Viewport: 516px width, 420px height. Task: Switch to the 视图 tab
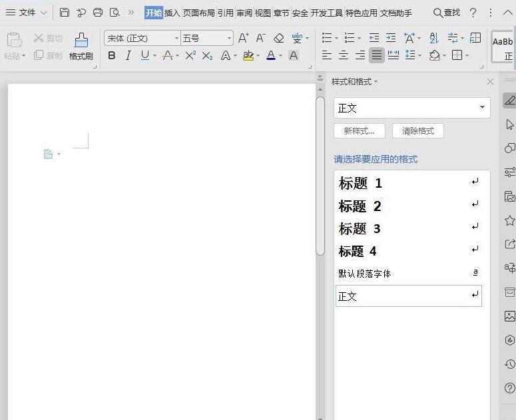pos(263,13)
